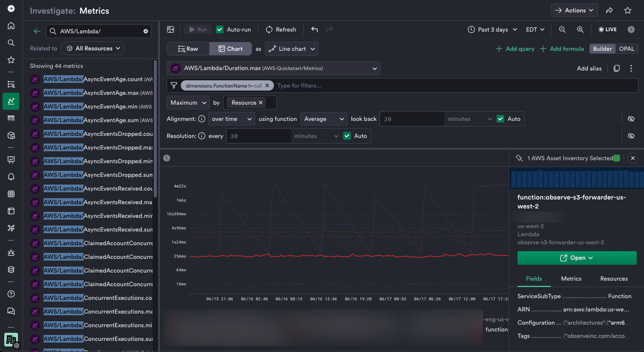Click Add alias
The height and width of the screenshot is (352, 644).
(589, 68)
